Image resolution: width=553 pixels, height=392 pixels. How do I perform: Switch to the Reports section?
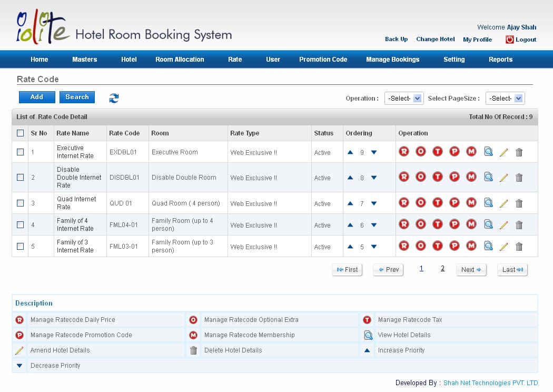(x=500, y=59)
